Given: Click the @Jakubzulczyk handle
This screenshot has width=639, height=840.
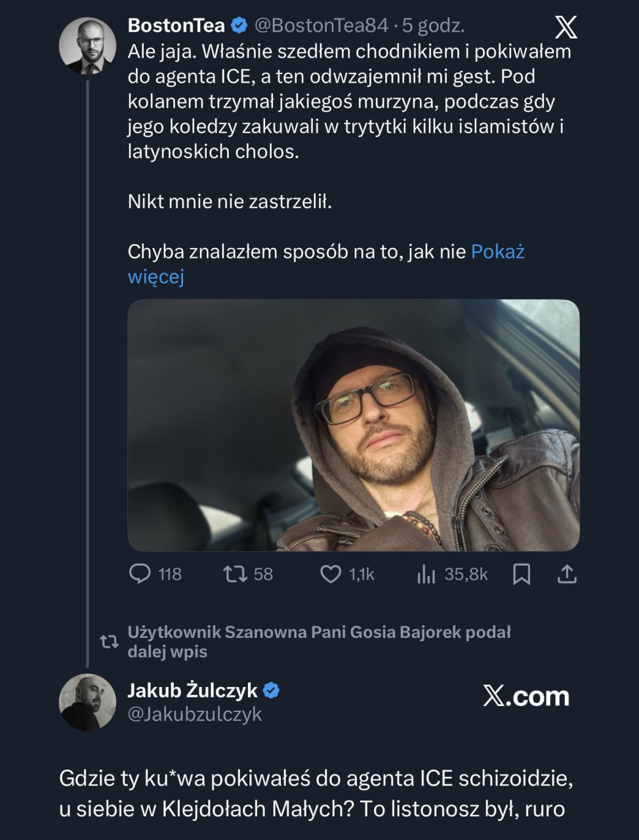Looking at the screenshot, I should pyautogui.click(x=195, y=714).
